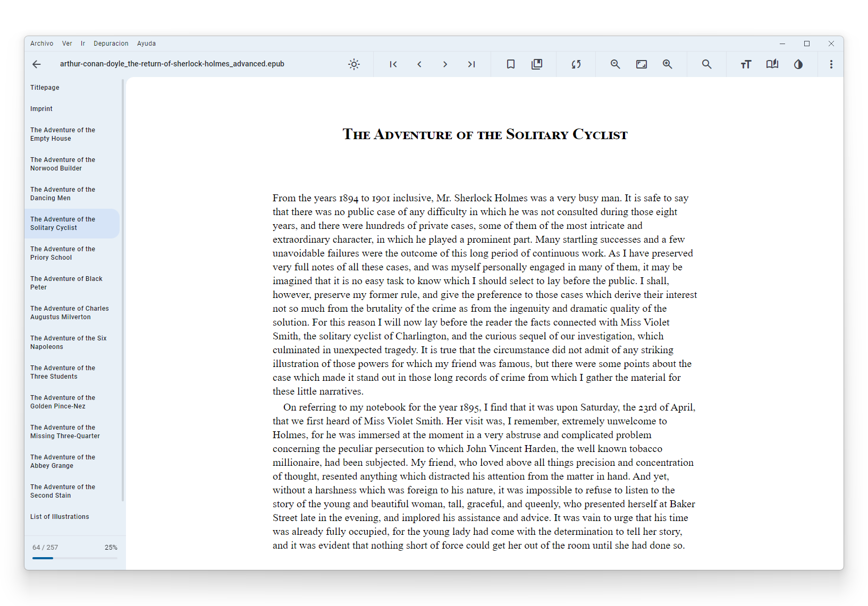Toggle the brightness/theme icon
The height and width of the screenshot is (606, 868).
pyautogui.click(x=354, y=64)
